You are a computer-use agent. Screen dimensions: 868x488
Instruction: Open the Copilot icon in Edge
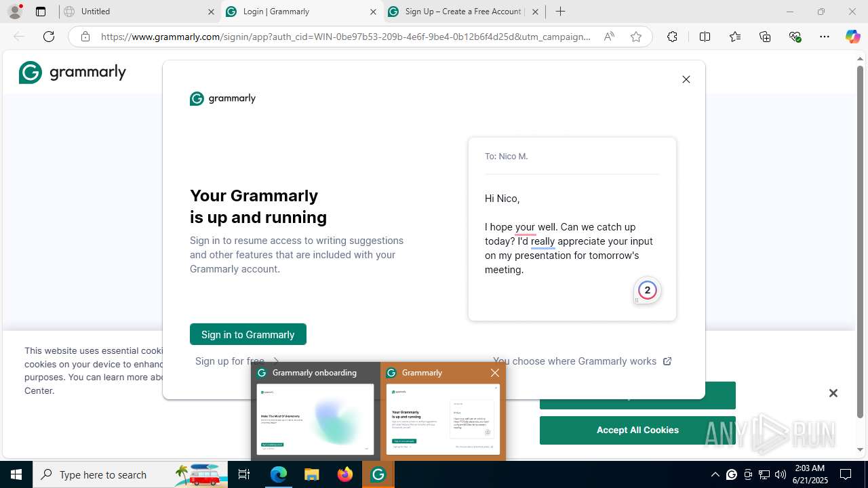click(852, 37)
